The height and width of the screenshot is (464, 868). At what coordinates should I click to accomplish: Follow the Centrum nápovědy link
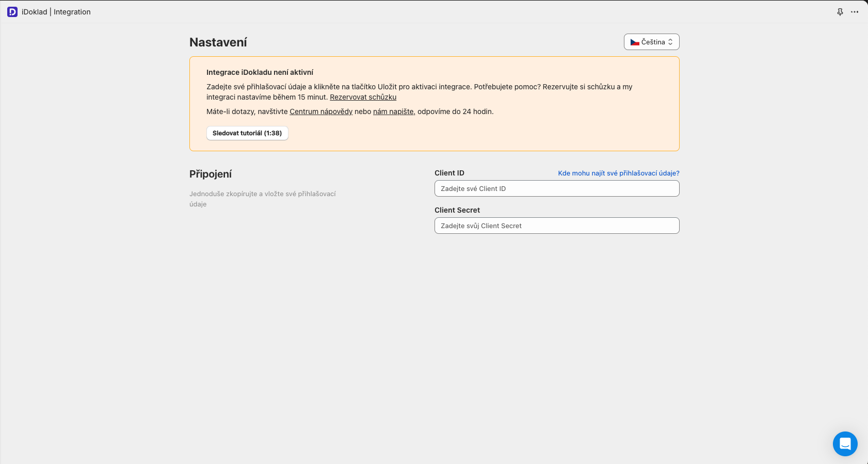click(320, 111)
